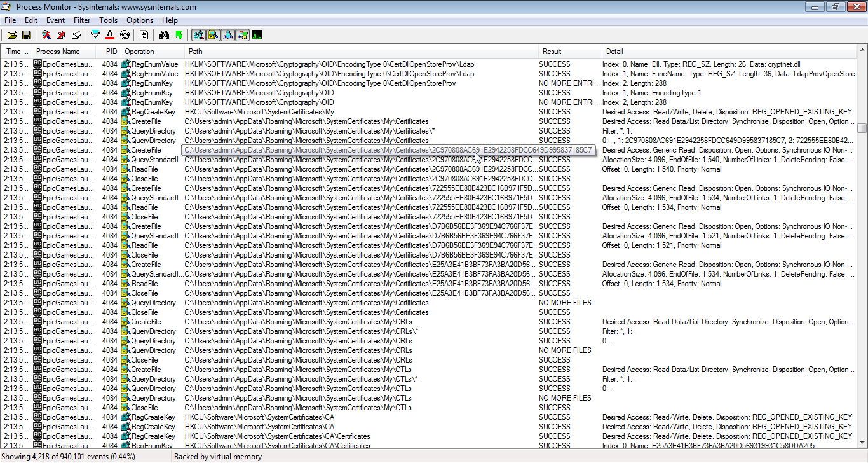Click status text 'Backed by virtual memory'
Viewport: 868px width, 463px height.
[218, 457]
